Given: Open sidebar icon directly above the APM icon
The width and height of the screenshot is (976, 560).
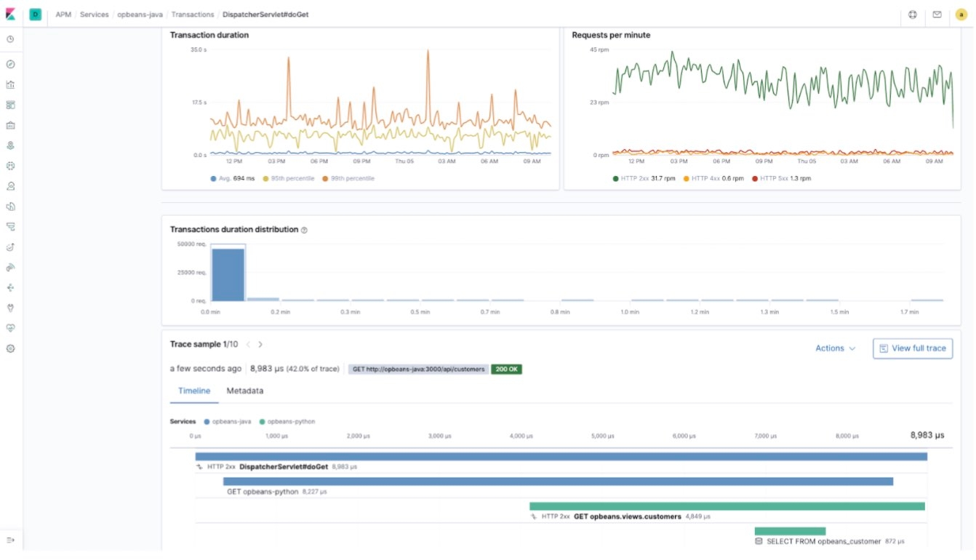Looking at the screenshot, I should [x=11, y=207].
